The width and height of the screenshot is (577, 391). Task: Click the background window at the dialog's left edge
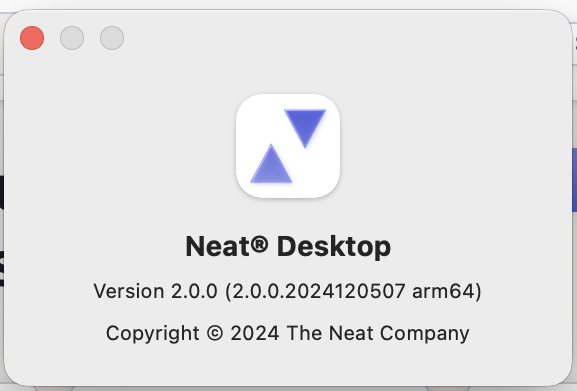2,228
